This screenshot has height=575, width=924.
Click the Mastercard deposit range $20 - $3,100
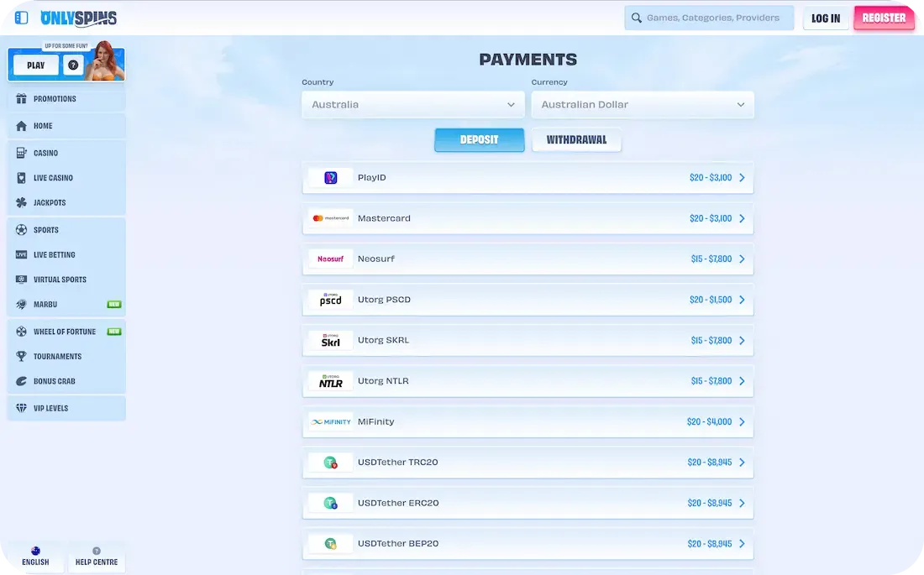coord(711,218)
